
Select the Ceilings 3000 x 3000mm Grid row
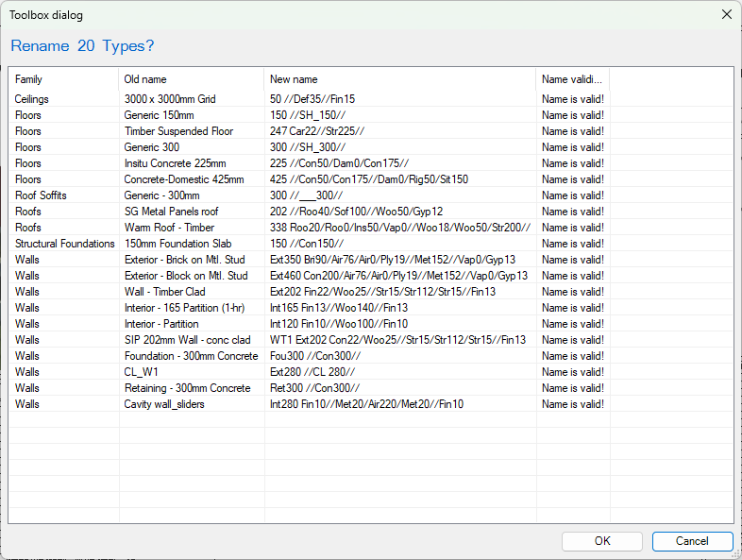(170, 98)
